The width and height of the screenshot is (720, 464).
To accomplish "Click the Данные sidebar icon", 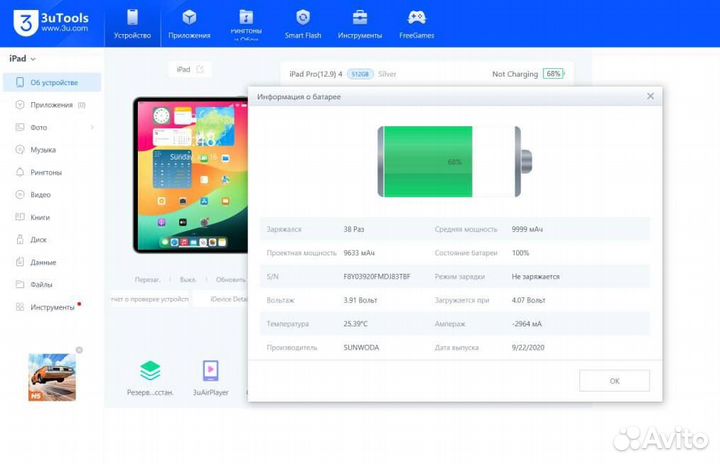I will click(20, 262).
